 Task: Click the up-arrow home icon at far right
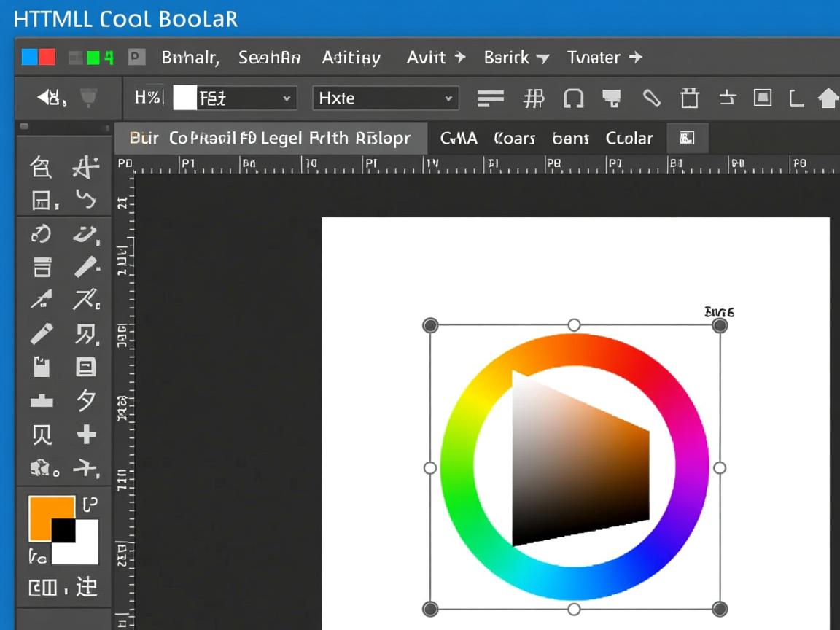(x=828, y=98)
